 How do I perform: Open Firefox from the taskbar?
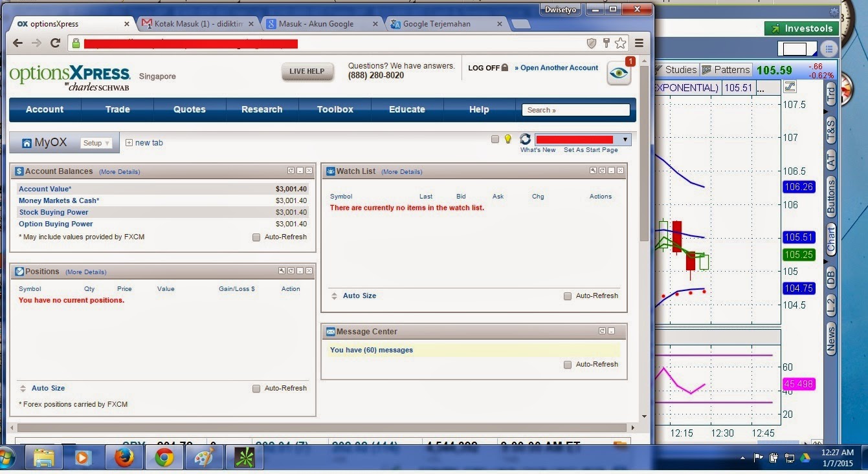click(124, 458)
